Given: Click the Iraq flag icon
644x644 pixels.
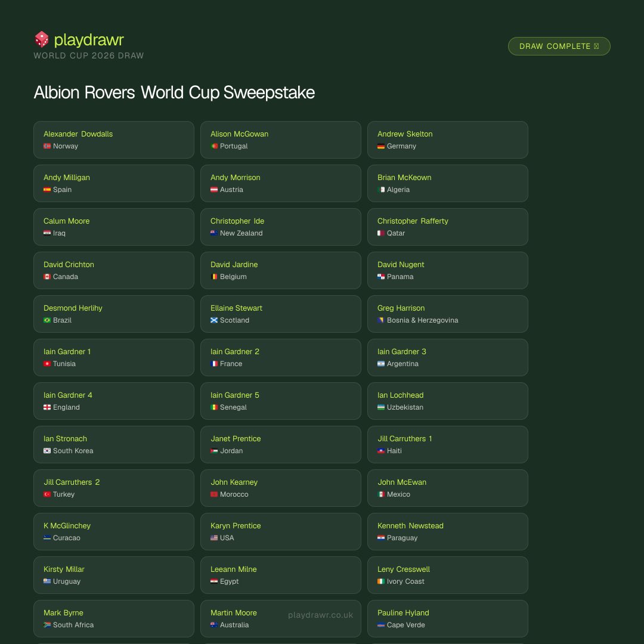Looking at the screenshot, I should click(x=47, y=233).
